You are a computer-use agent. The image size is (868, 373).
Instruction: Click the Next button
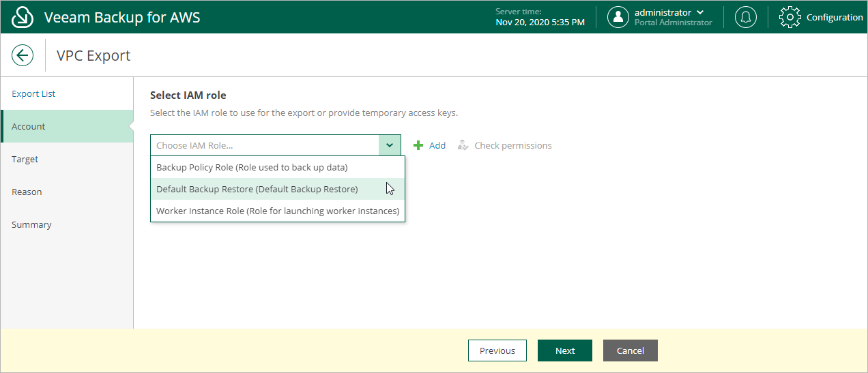coord(565,350)
